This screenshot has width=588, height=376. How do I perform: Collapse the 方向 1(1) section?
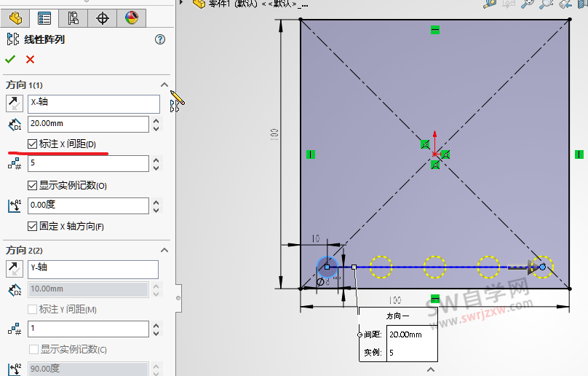164,85
